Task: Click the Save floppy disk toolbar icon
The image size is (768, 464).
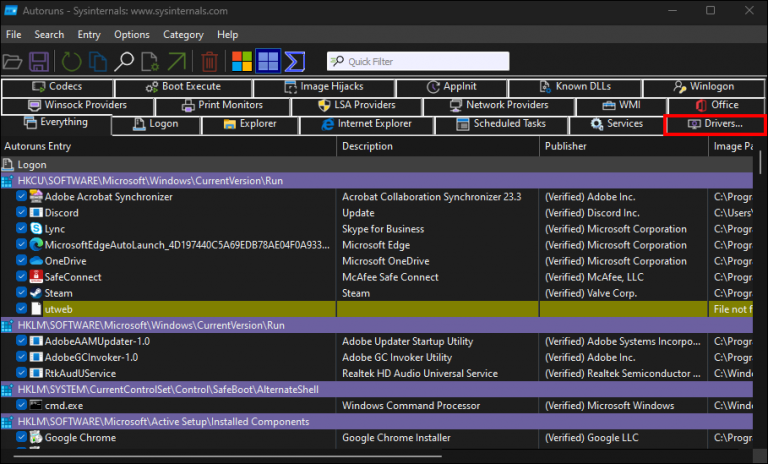Action: 39,61
